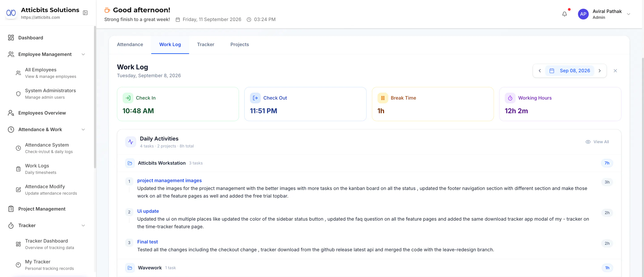644x277 pixels.
Task: Click the calendar icon in date picker
Action: pos(552,71)
